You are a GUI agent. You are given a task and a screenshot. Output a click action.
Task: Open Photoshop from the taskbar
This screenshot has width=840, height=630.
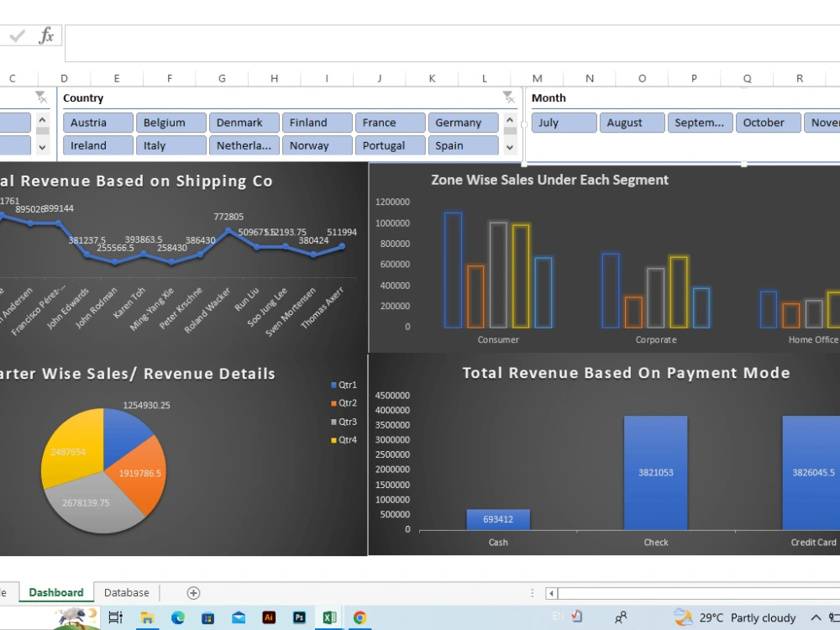299,617
